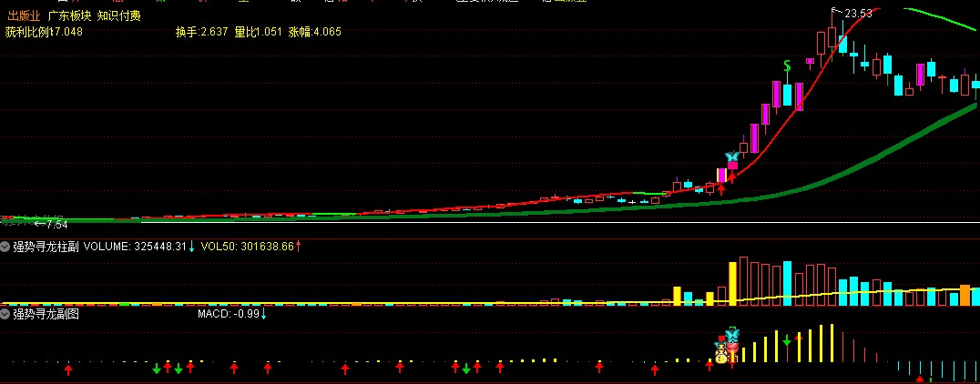Click the money bag icon in bottom indicator

(x=721, y=357)
